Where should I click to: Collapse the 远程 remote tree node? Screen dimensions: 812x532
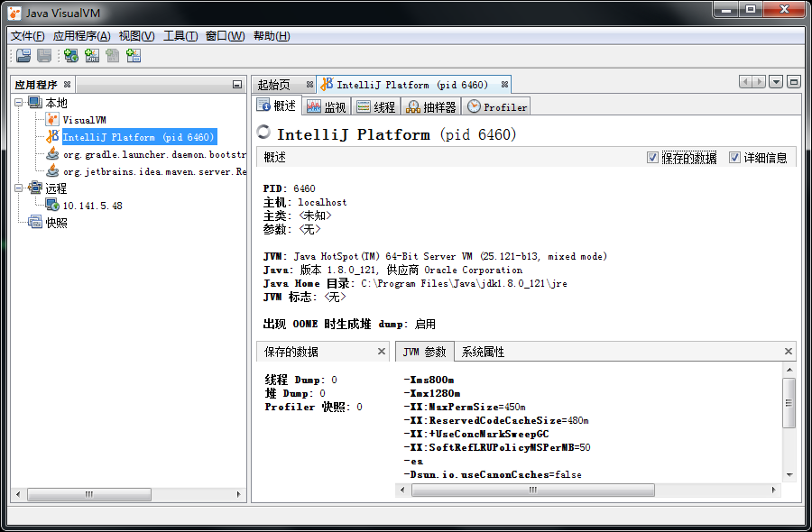[x=19, y=188]
